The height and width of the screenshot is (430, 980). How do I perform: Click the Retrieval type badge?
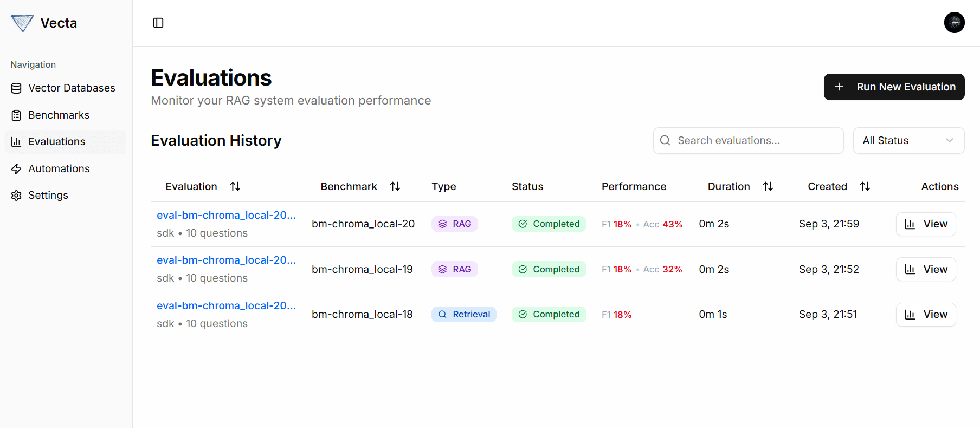[464, 315]
